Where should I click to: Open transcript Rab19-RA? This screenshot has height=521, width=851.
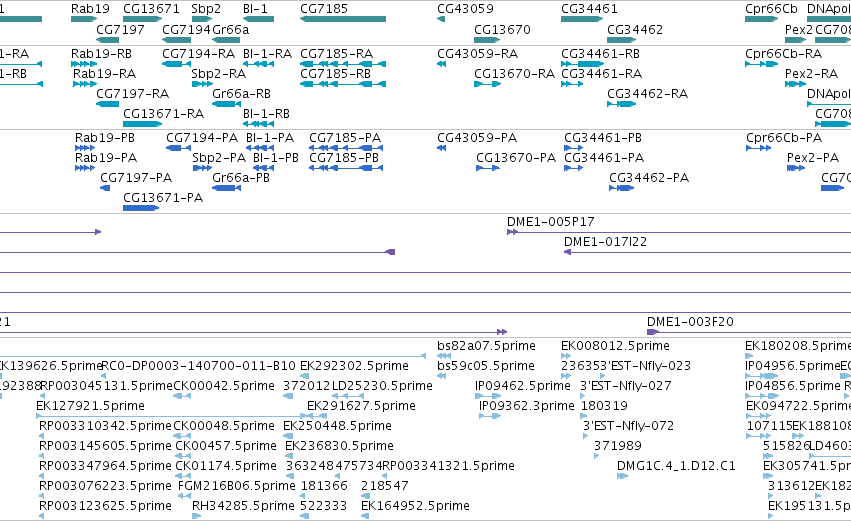click(105, 73)
